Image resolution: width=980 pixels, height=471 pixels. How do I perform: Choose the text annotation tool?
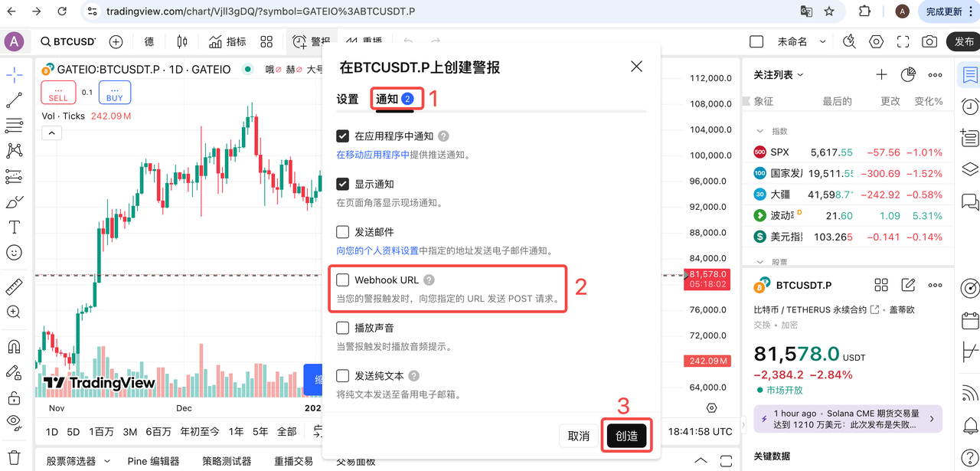15,227
